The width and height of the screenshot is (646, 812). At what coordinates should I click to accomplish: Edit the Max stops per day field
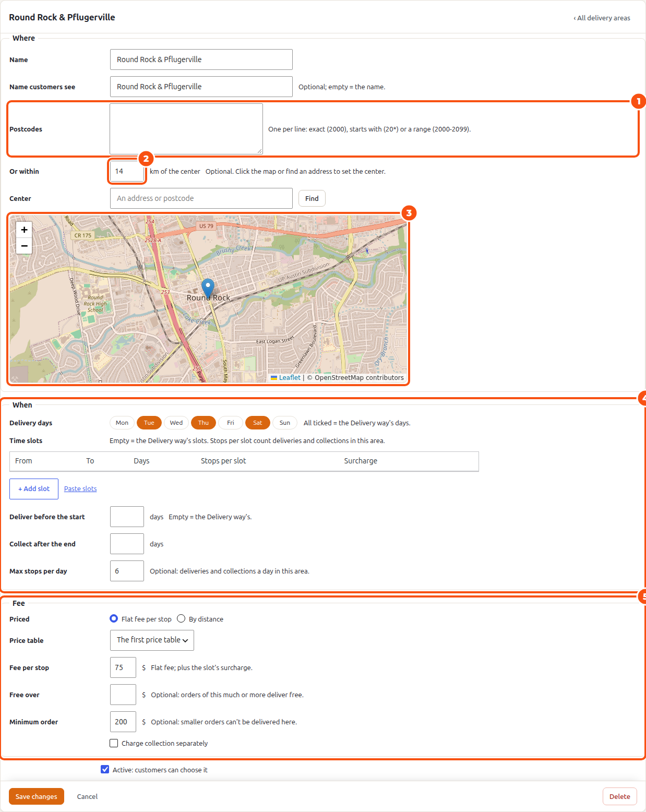[127, 571]
